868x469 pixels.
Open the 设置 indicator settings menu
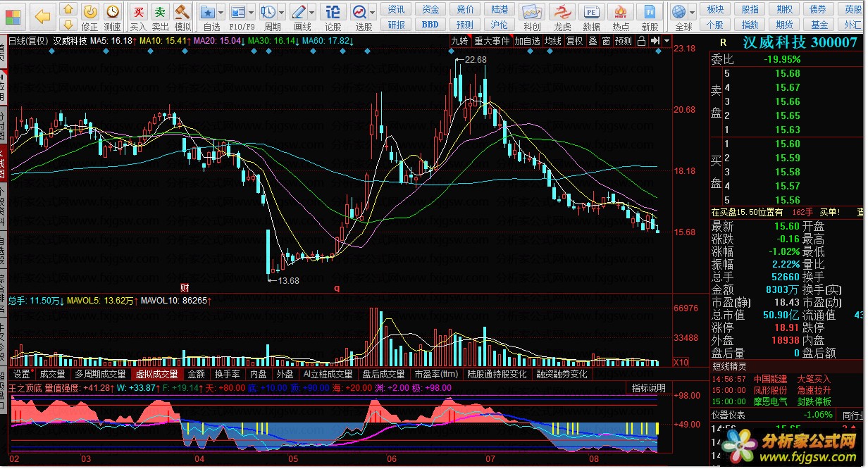(x=23, y=374)
